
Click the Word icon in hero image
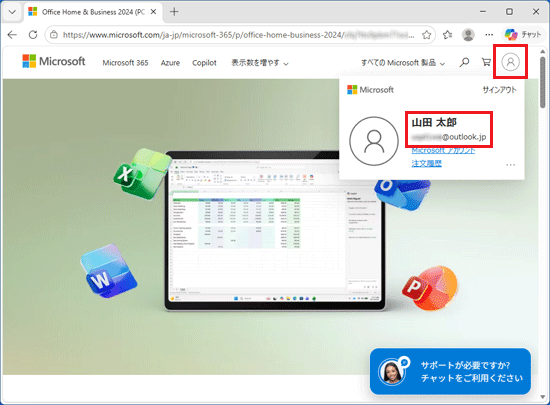coord(108,271)
